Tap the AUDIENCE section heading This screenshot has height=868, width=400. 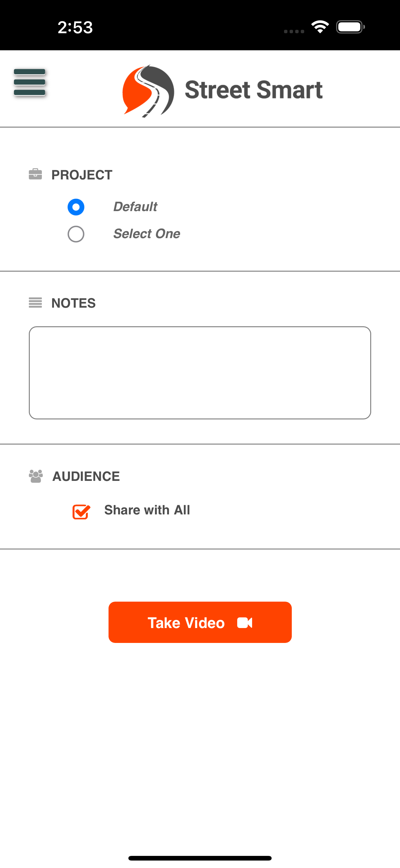86,476
